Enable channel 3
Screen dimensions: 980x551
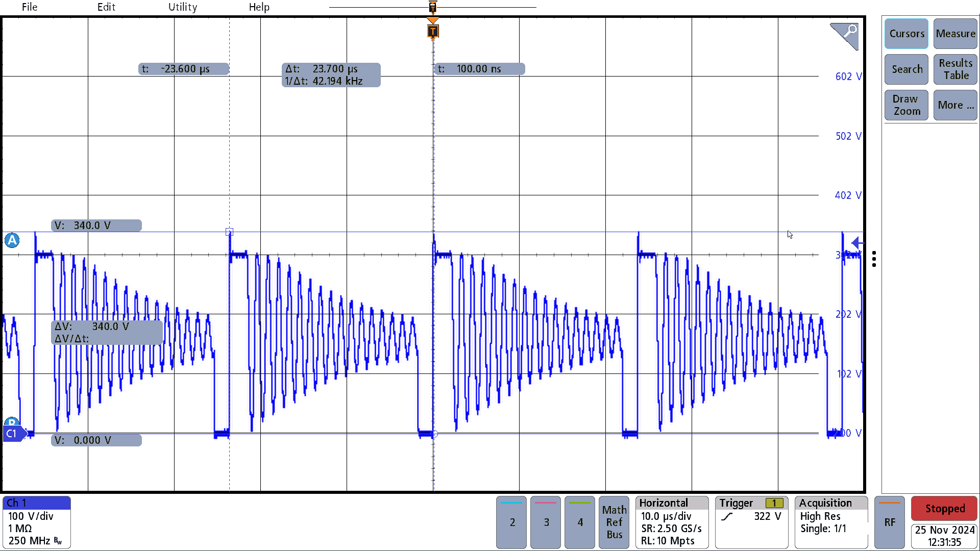546,522
